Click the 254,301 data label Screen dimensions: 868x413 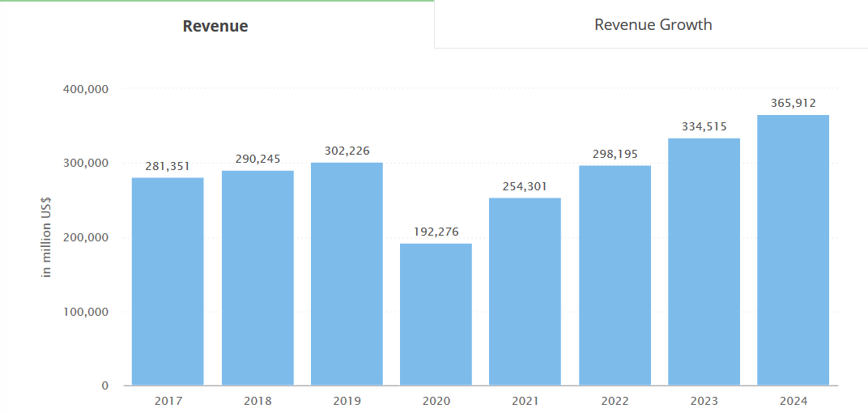[525, 186]
